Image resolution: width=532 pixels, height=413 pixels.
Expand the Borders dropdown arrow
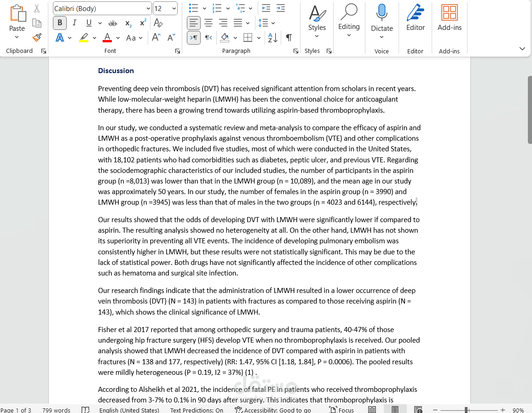pyautogui.click(x=259, y=38)
